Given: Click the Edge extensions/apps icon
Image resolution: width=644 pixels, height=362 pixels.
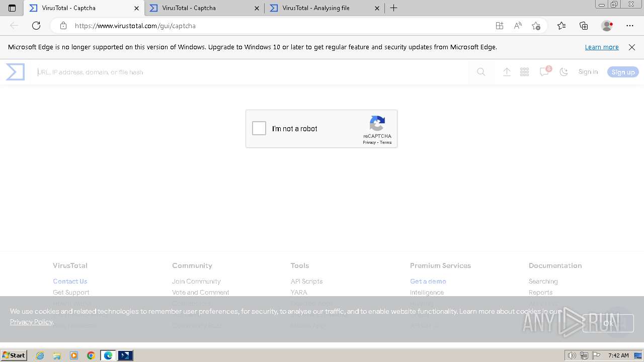Looking at the screenshot, I should [x=499, y=26].
